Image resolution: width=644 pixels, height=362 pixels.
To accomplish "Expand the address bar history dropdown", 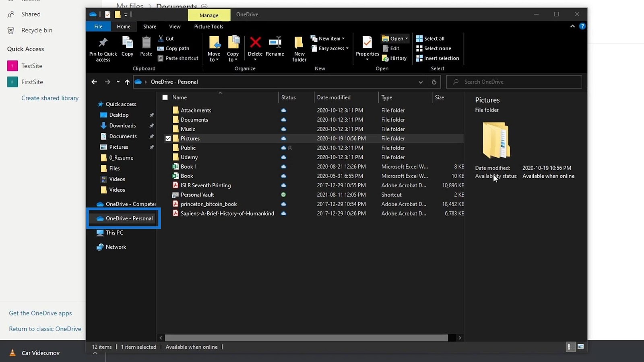I will pyautogui.click(x=421, y=82).
